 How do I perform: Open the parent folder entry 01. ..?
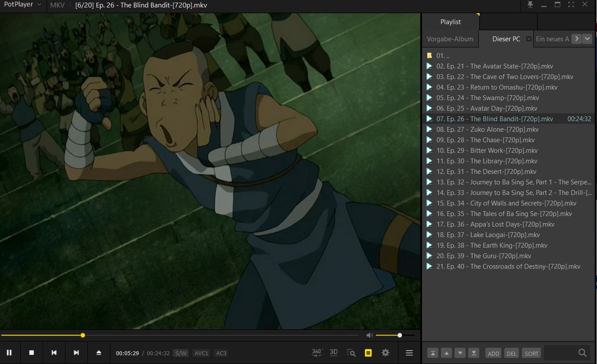[508, 56]
